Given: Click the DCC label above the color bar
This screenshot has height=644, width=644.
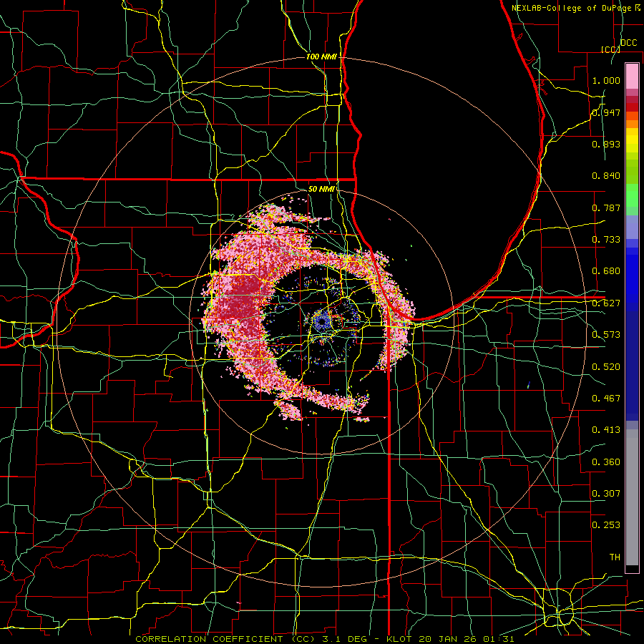Looking at the screenshot, I should [x=628, y=43].
